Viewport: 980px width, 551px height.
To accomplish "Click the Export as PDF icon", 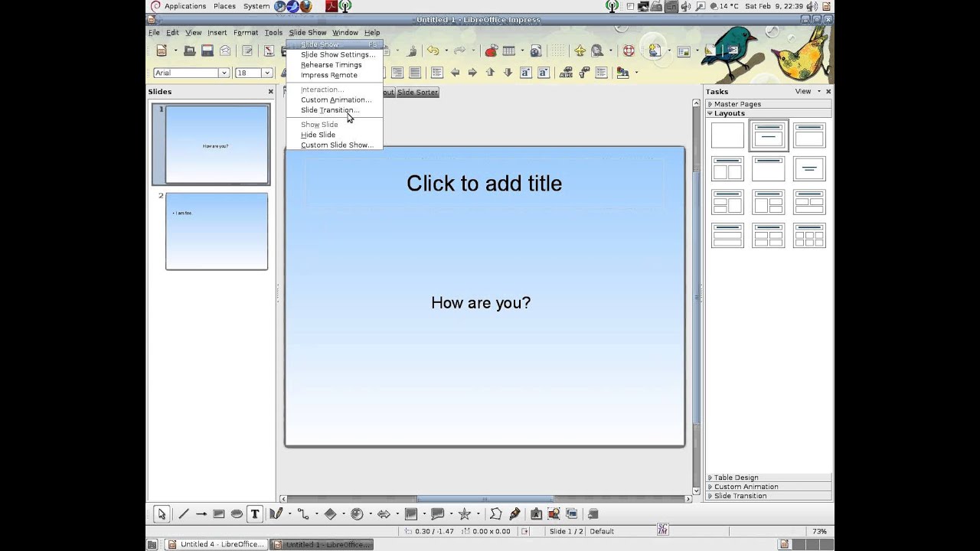I will (x=269, y=51).
